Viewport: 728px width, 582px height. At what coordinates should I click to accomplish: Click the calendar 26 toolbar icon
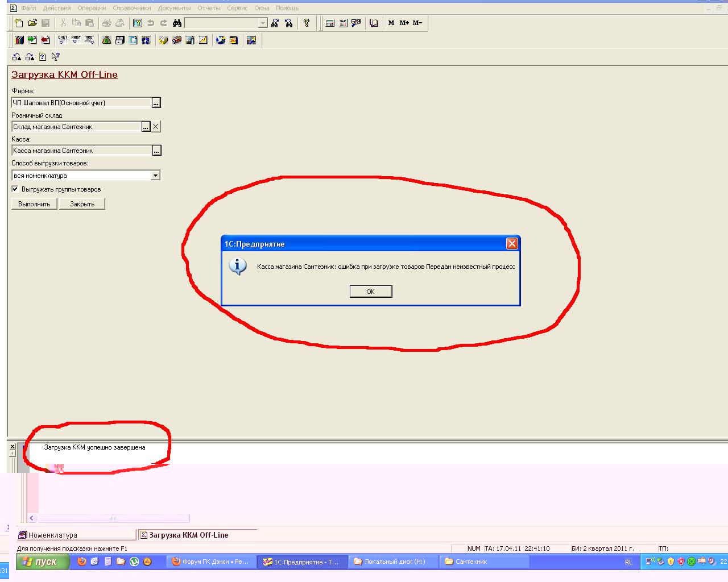(x=234, y=40)
